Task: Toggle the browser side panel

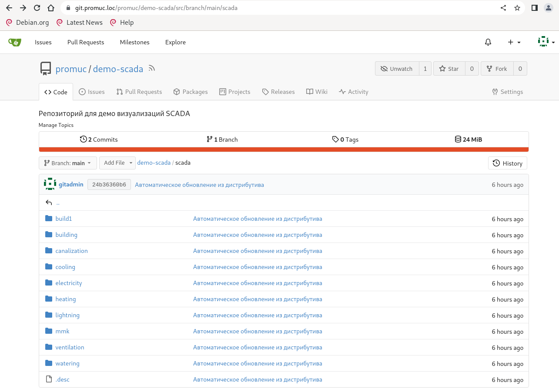Action: click(535, 8)
